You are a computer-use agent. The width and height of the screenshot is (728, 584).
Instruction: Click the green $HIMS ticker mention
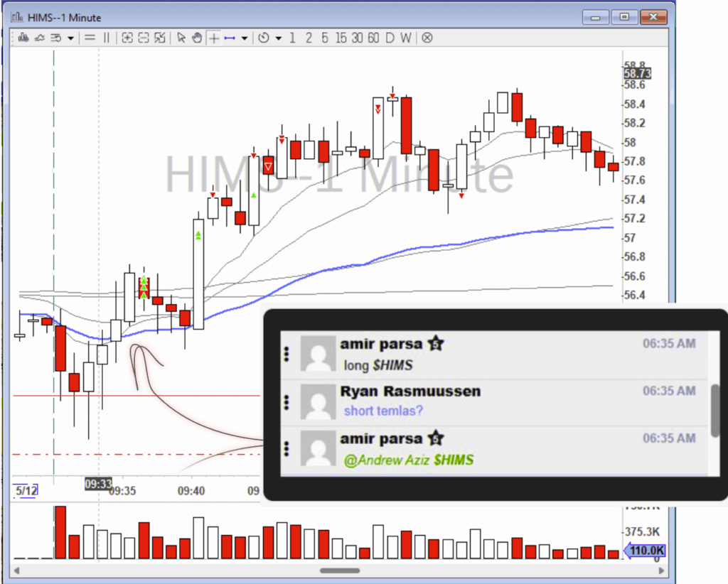[454, 460]
